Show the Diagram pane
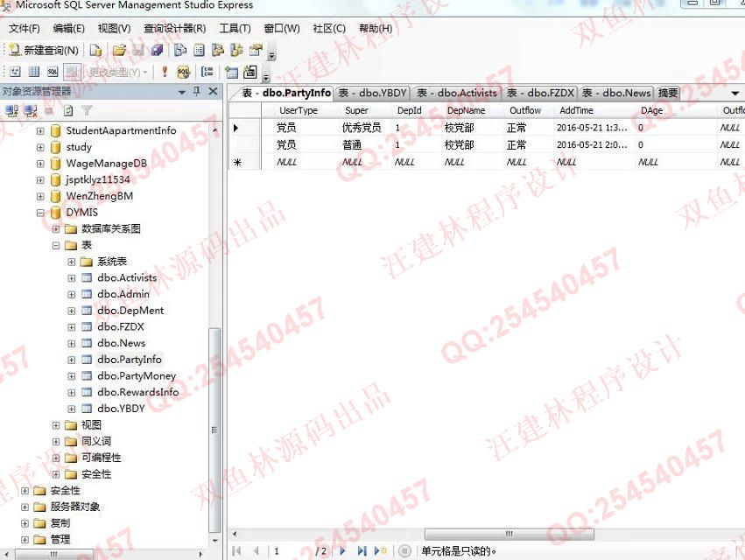This screenshot has height=560, width=745. tap(15, 72)
